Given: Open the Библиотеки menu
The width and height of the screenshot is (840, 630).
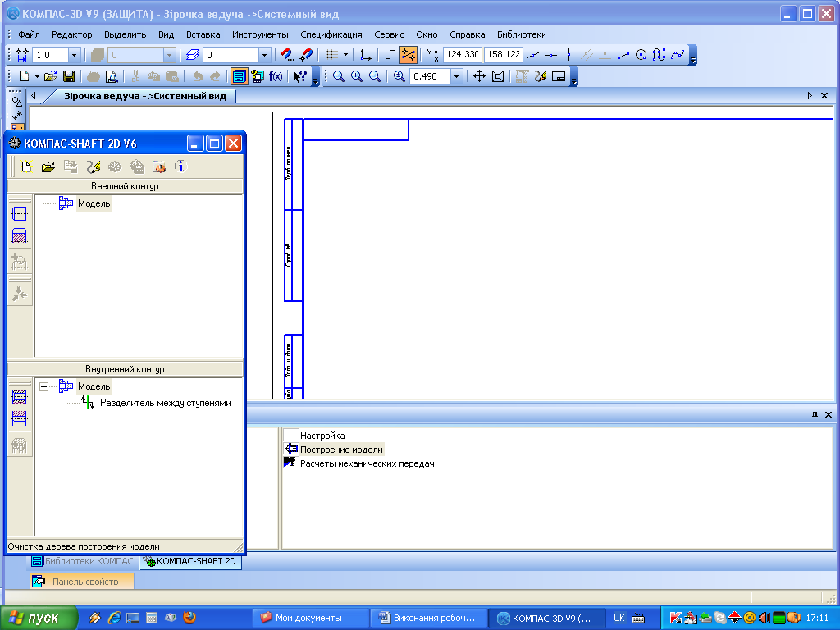Looking at the screenshot, I should [x=522, y=34].
